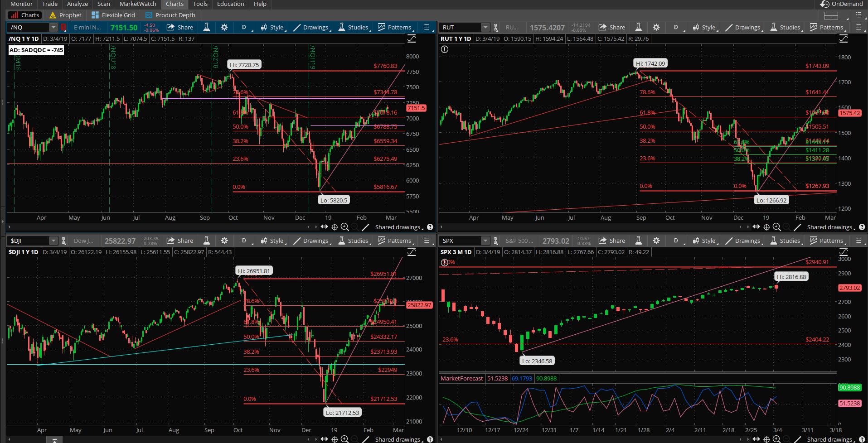Viewport: 868px width, 443px height.
Task: Open the /NQ chart's list menu icon
Action: [426, 27]
